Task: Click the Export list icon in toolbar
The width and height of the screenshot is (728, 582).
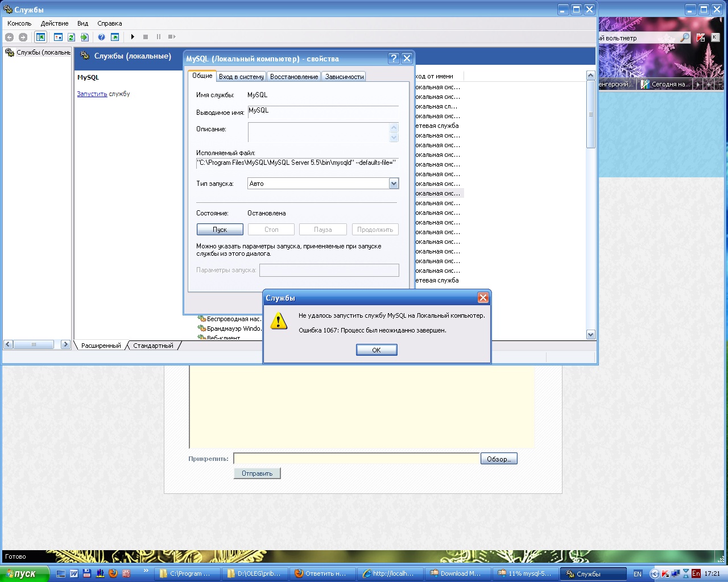Action: 85,37
